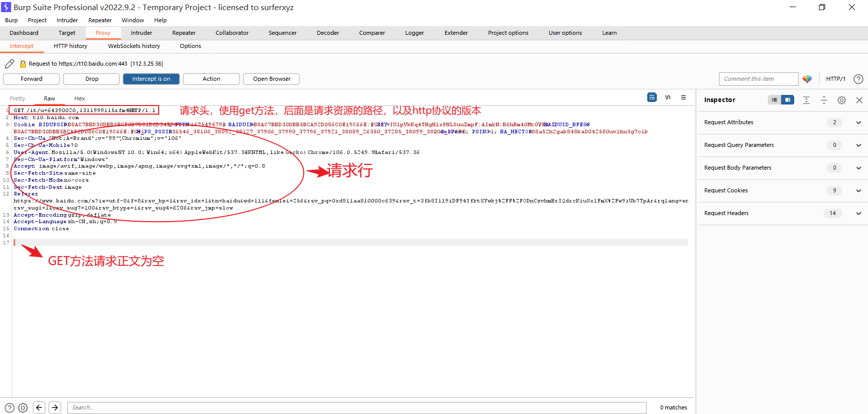
Task: Expand Request Attributes section
Action: (858, 123)
